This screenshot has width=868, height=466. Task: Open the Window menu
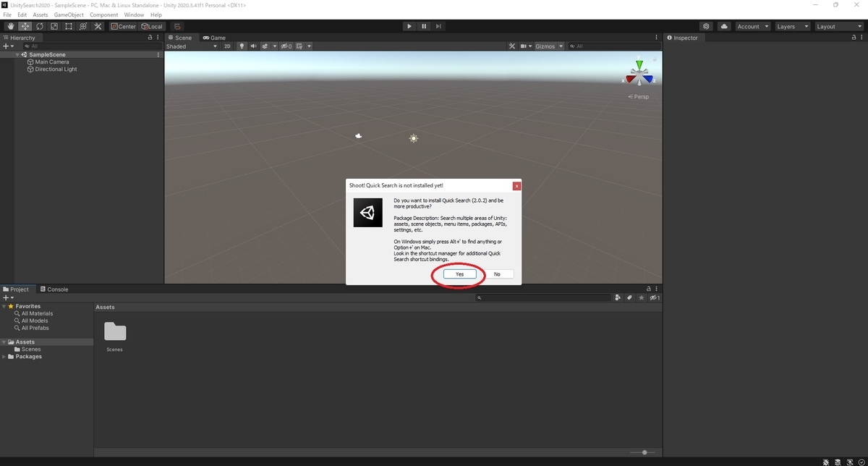pyautogui.click(x=133, y=14)
